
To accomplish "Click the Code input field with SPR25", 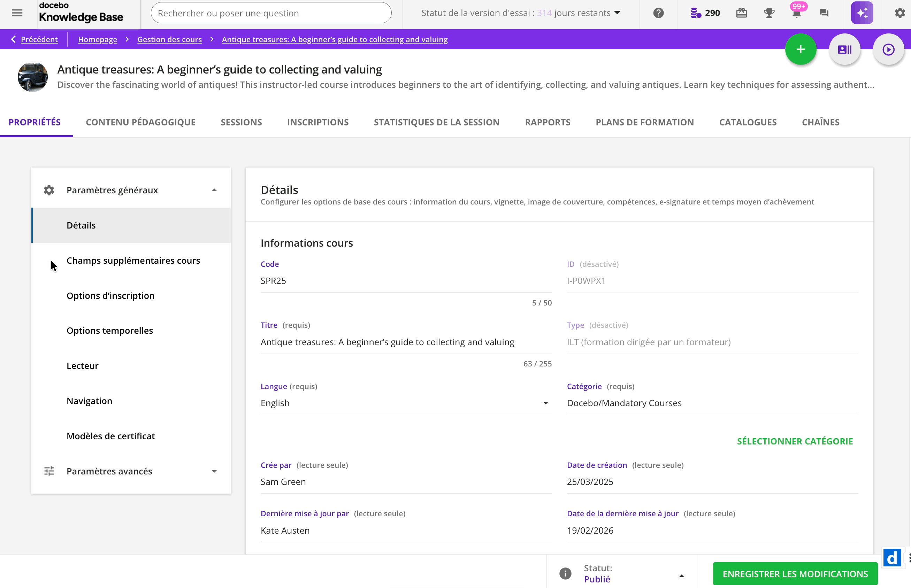I will point(406,281).
